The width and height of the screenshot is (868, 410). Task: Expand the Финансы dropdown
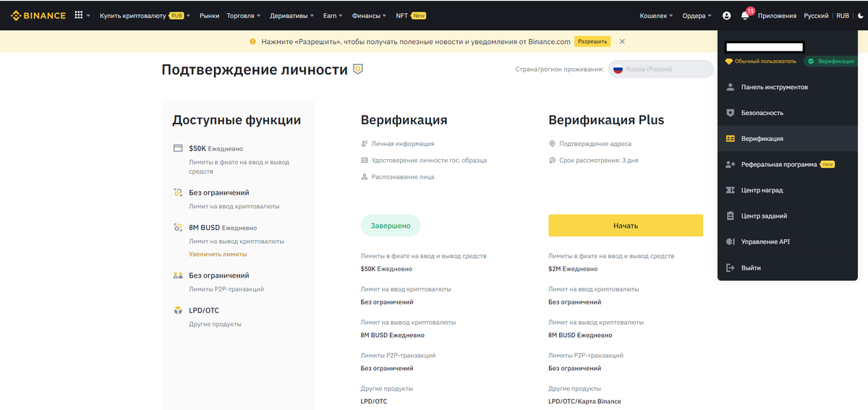tap(370, 15)
